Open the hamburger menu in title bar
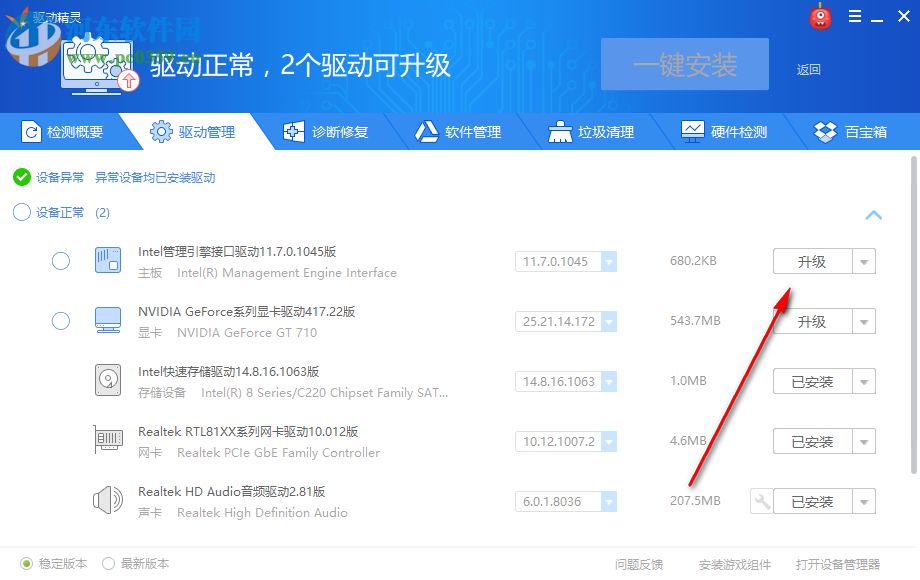This screenshot has width=920, height=580. tap(854, 16)
